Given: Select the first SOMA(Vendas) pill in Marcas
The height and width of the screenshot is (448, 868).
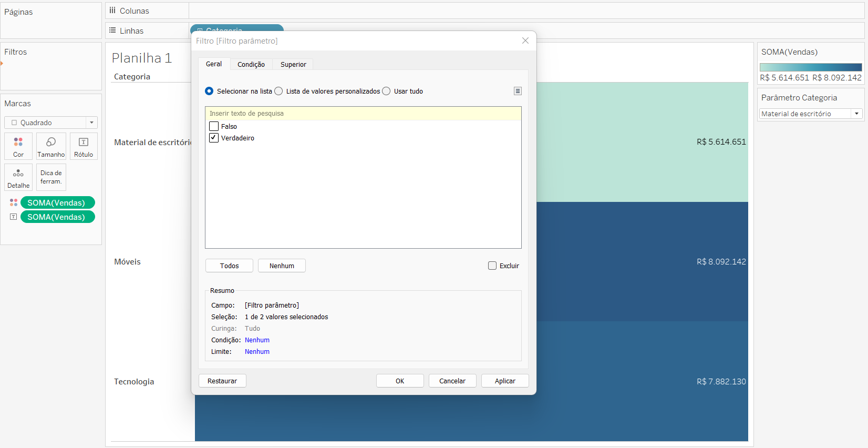Looking at the screenshot, I should (57, 202).
